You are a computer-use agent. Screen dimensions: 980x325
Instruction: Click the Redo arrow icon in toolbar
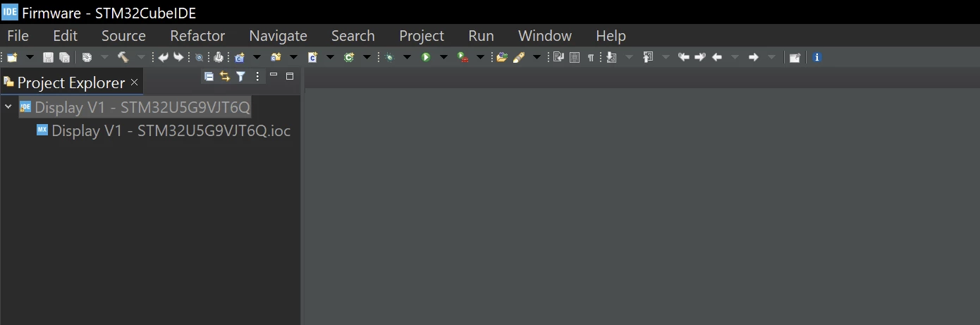[178, 57]
